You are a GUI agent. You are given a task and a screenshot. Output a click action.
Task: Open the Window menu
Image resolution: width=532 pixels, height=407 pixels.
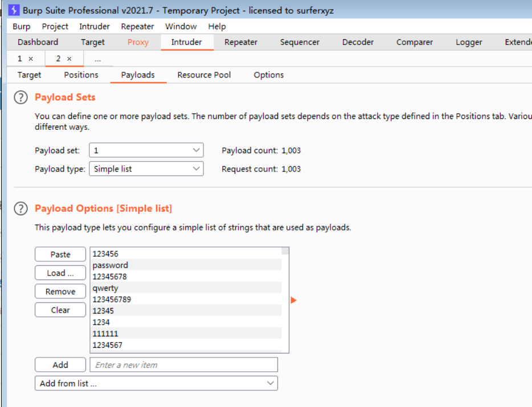(181, 26)
